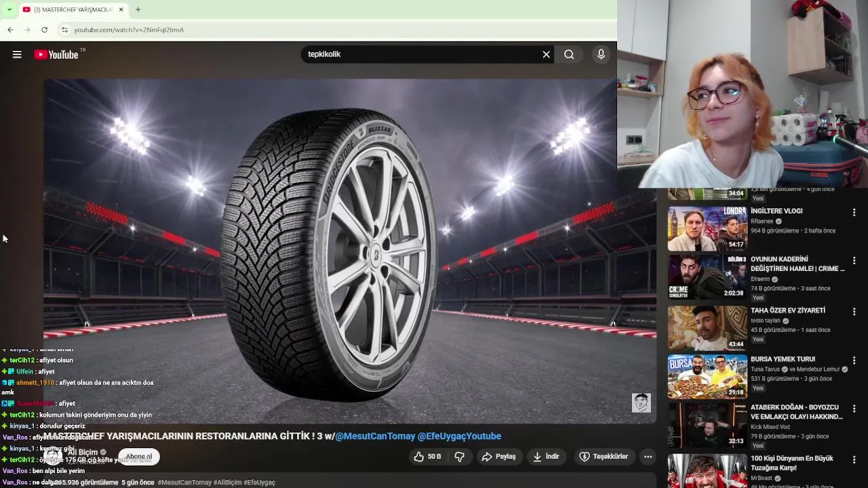Image resolution: width=868 pixels, height=488 pixels.
Task: Click the Teşekkürler thanks button
Action: (x=603, y=457)
